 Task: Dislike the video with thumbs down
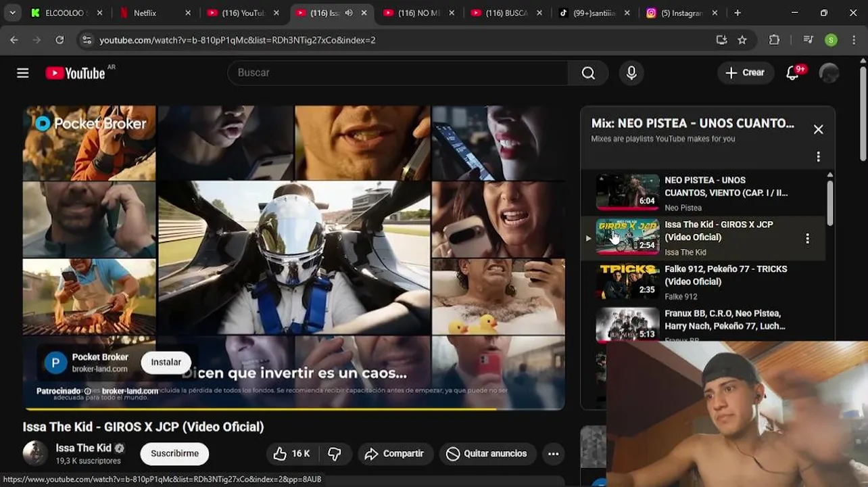coord(335,453)
